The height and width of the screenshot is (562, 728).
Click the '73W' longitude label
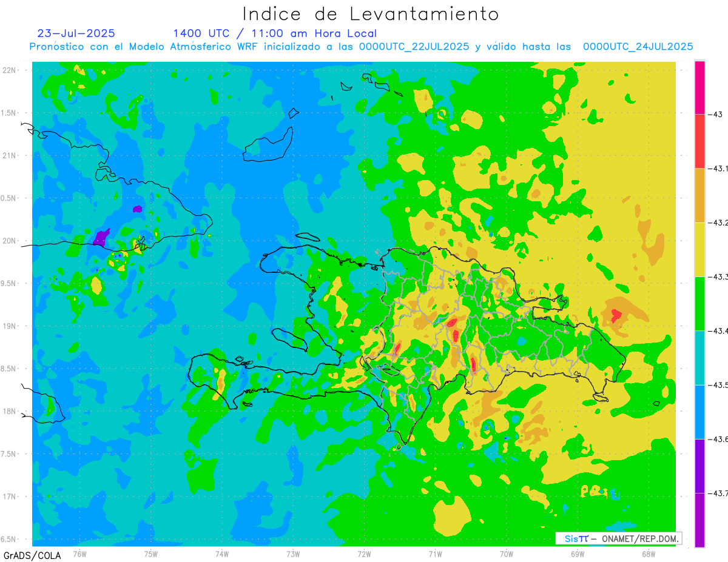click(x=293, y=554)
